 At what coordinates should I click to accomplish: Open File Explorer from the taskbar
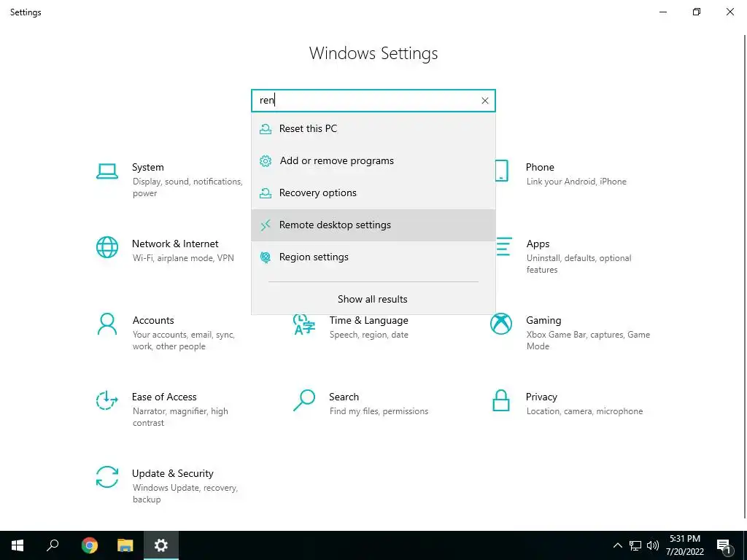click(125, 545)
